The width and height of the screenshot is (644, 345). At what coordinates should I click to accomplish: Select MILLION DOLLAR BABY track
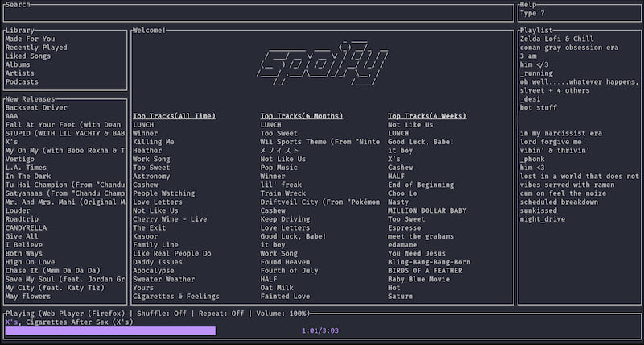click(427, 210)
